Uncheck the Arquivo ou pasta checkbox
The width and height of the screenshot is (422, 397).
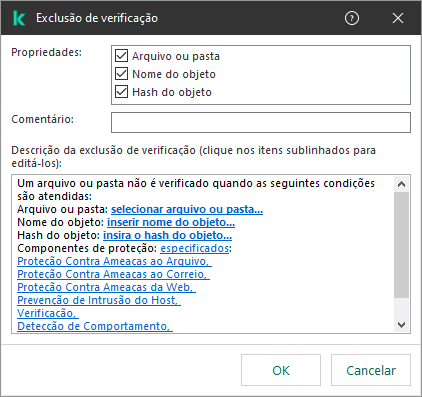121,56
